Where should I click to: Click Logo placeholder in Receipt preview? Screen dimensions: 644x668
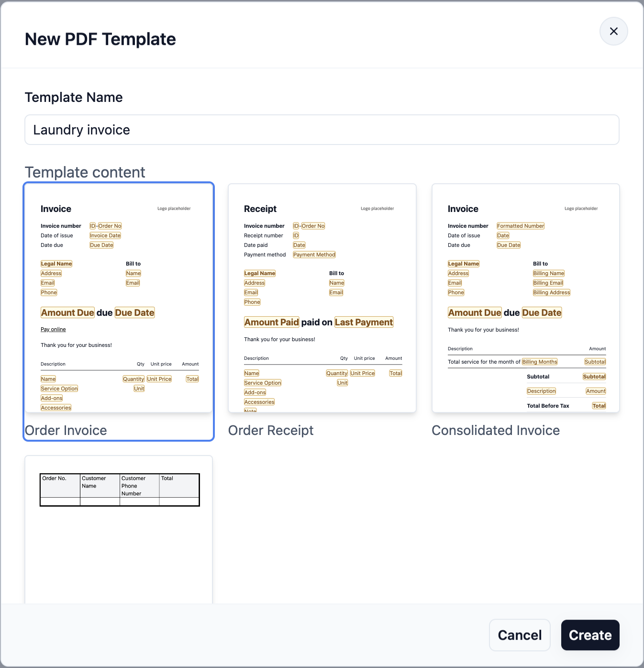[378, 209]
